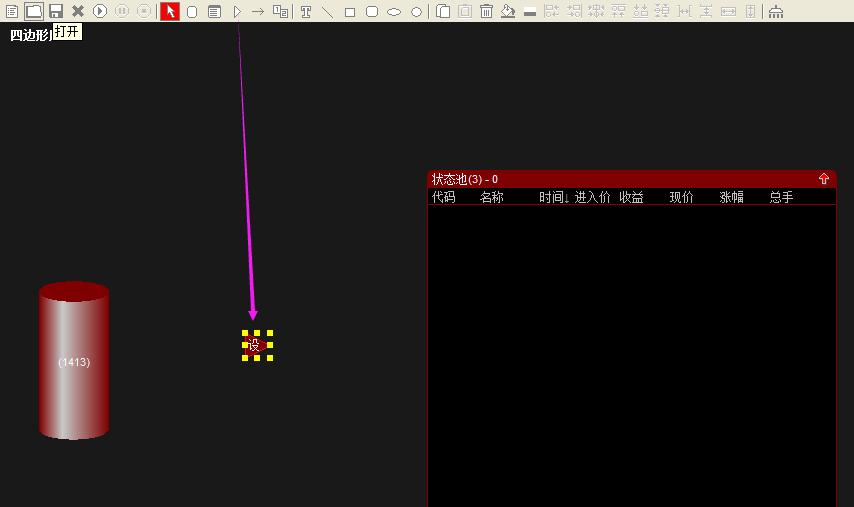854x507 pixels.
Task: Select the red cylinder labeled (1413)
Action: pos(74,361)
